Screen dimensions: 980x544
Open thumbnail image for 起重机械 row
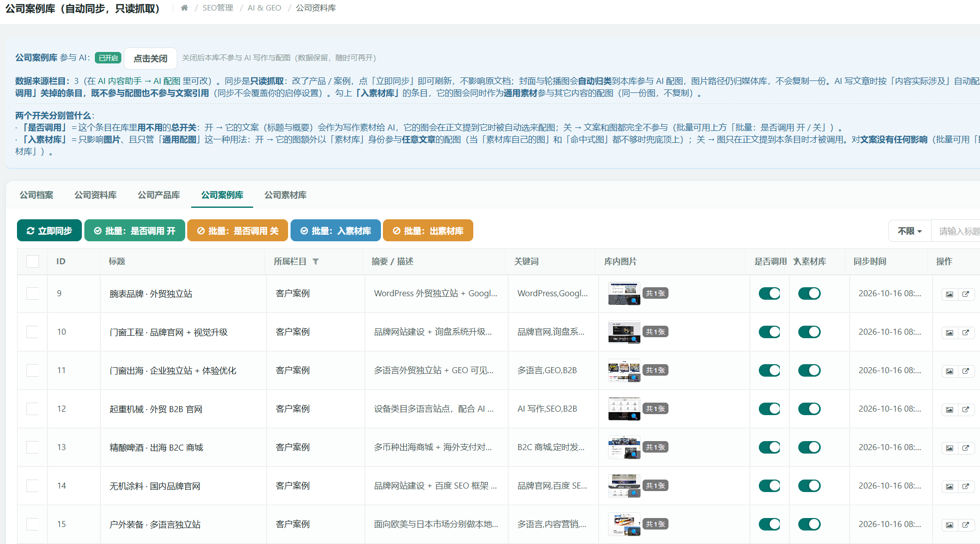[x=624, y=409]
